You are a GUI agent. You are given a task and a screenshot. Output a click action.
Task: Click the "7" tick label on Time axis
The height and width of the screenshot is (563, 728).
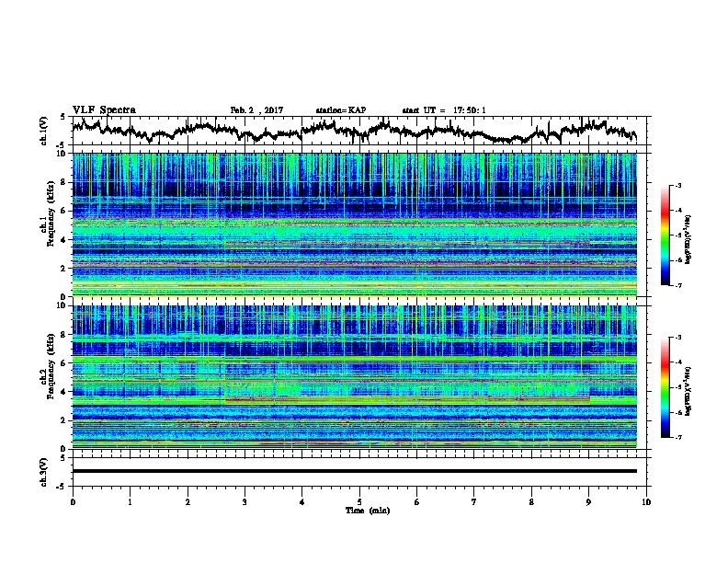pos(474,502)
